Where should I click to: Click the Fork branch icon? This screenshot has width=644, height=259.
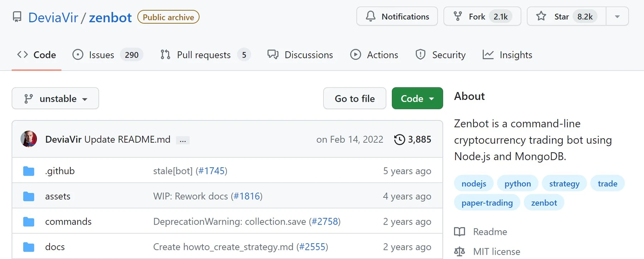(458, 16)
